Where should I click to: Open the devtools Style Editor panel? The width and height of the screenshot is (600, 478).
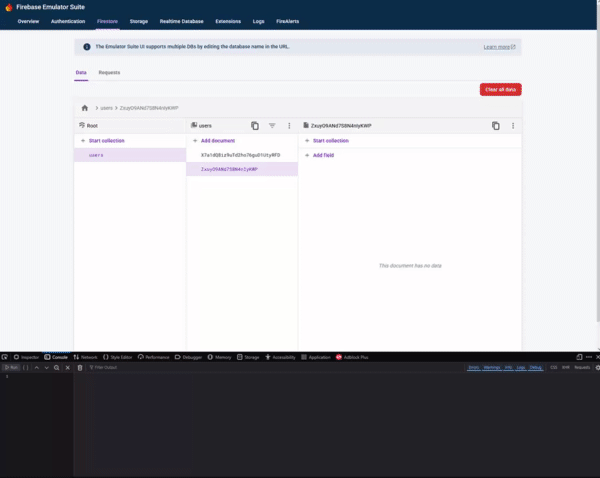click(117, 357)
